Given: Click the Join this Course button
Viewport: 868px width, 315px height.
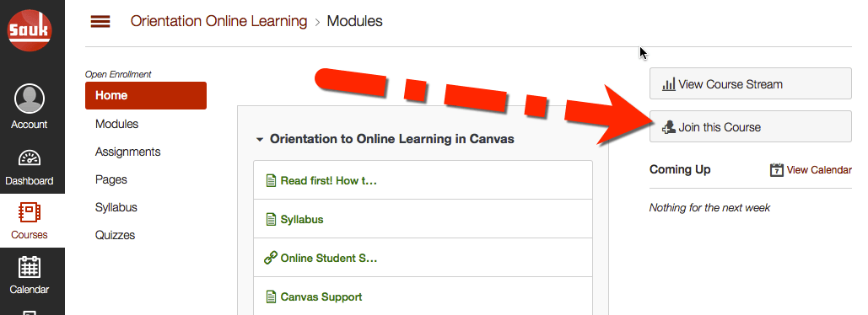Looking at the screenshot, I should coord(750,126).
